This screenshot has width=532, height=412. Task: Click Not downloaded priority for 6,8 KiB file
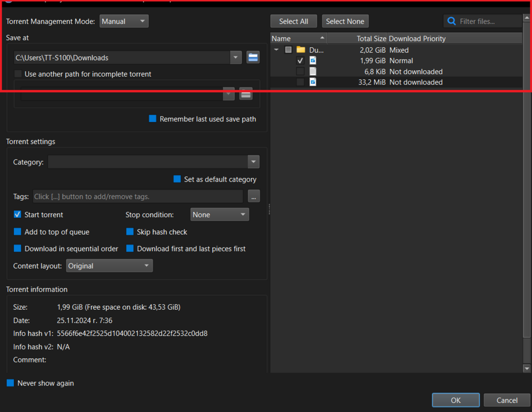point(416,72)
